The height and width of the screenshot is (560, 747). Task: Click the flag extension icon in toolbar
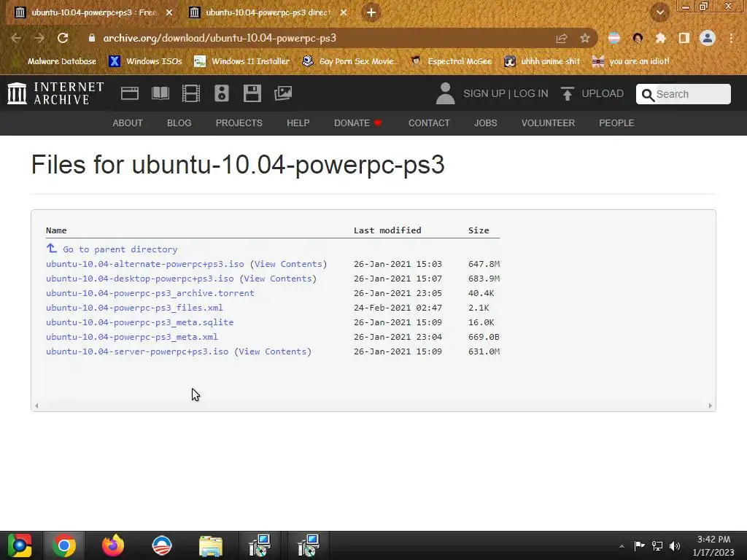click(614, 38)
